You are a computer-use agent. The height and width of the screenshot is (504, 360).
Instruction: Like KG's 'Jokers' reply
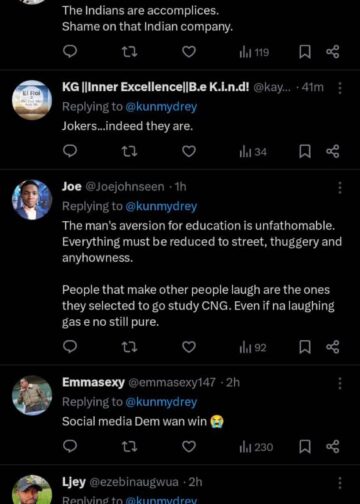tap(189, 152)
